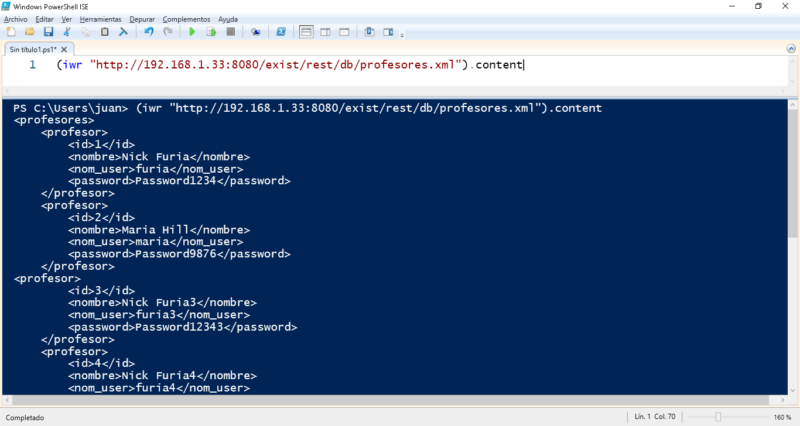
Task: Toggle Show Script Pane Maximized layout
Action: coord(343,32)
